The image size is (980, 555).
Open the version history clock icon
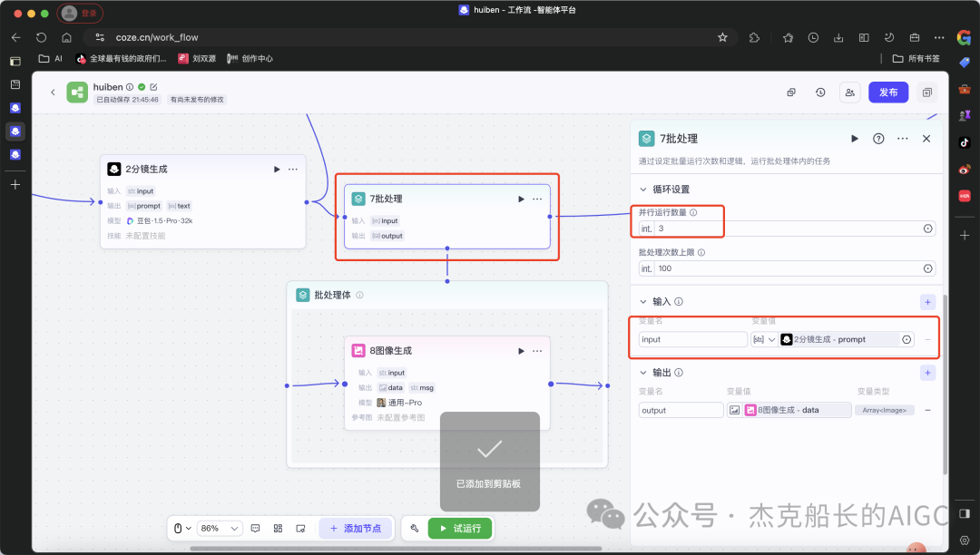tap(820, 92)
